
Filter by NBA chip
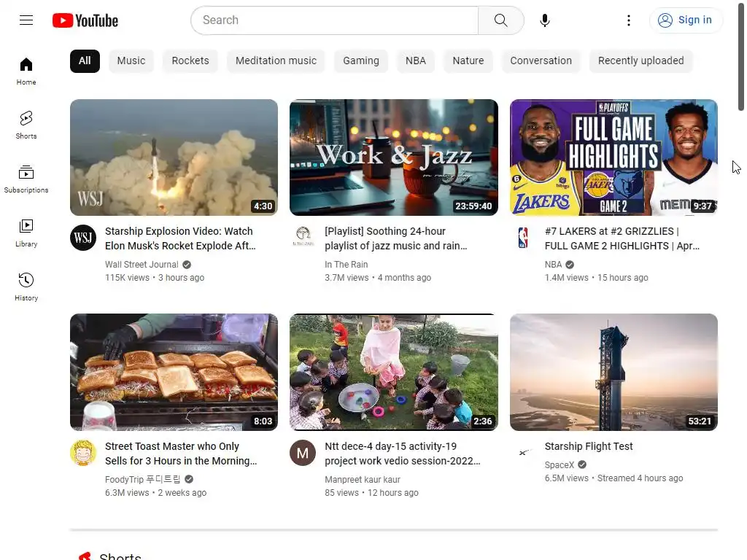416,61
